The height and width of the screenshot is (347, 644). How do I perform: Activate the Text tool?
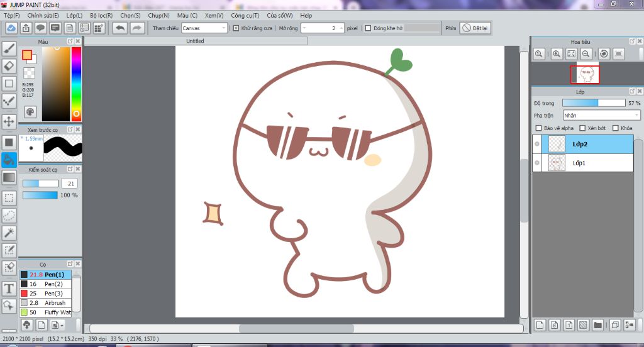coord(9,289)
